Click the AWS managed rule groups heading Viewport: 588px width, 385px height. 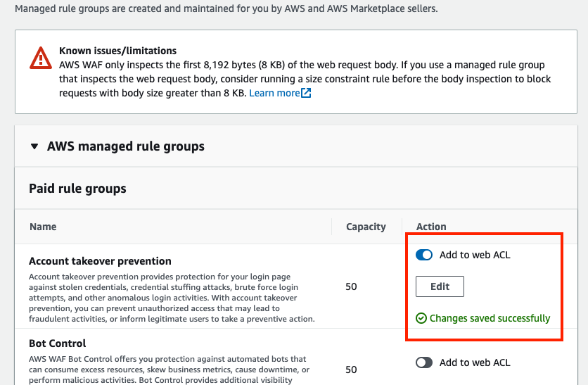click(x=126, y=146)
